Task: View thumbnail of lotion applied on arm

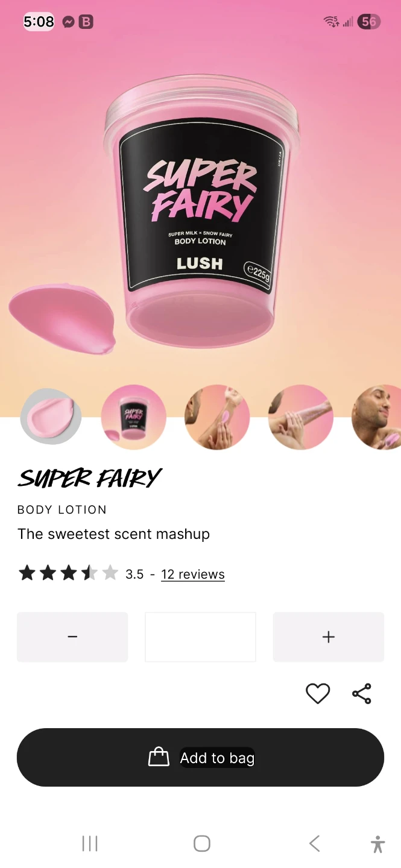Action: tap(217, 417)
